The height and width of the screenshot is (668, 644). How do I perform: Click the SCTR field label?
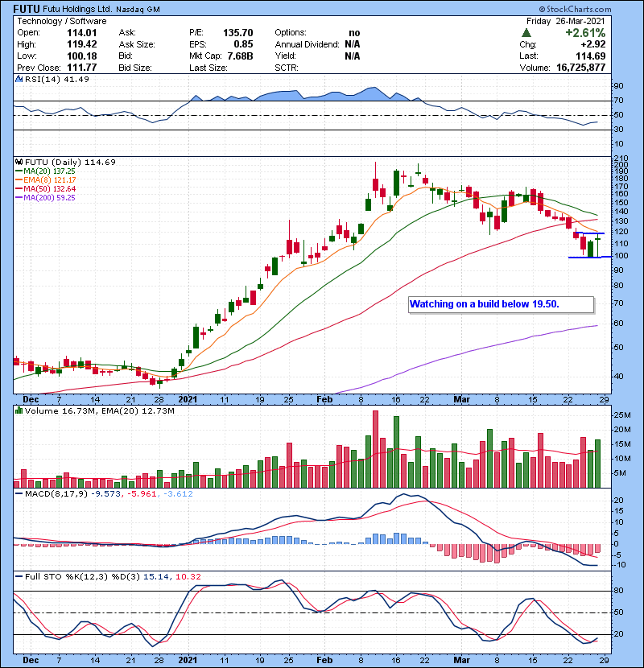[x=287, y=68]
